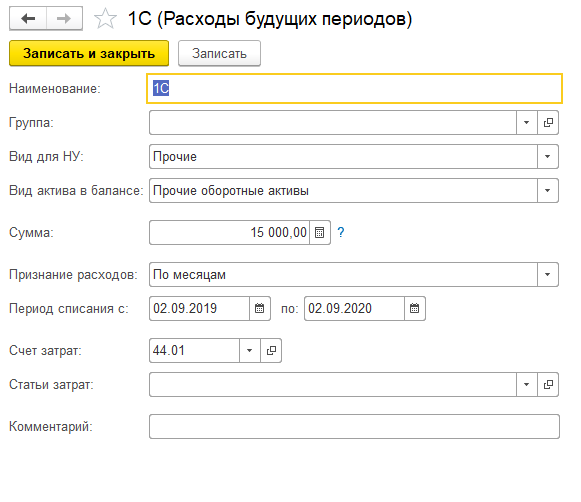The width and height of the screenshot is (581, 502).
Task: Focus the Комментарий input field
Action: [x=354, y=426]
